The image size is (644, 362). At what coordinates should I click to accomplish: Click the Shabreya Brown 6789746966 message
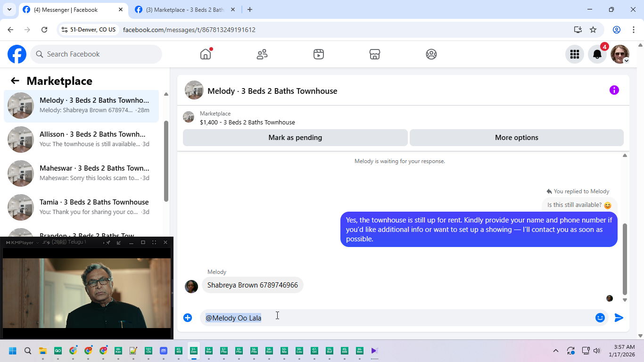(253, 285)
